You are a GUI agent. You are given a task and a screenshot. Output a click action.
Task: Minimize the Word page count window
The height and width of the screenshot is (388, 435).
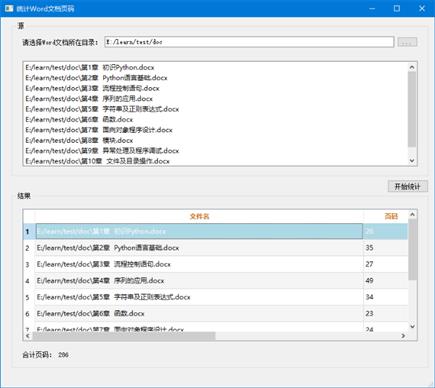[372, 8]
